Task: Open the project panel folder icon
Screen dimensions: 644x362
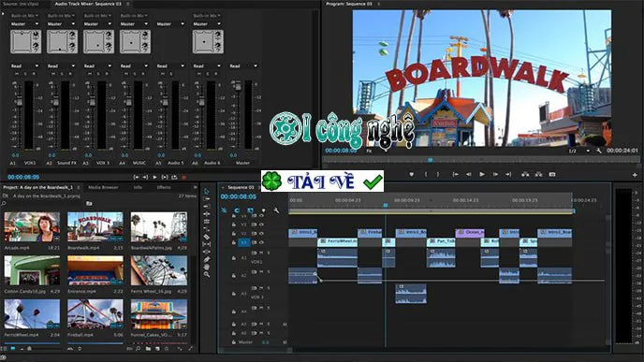Action: 89,203
